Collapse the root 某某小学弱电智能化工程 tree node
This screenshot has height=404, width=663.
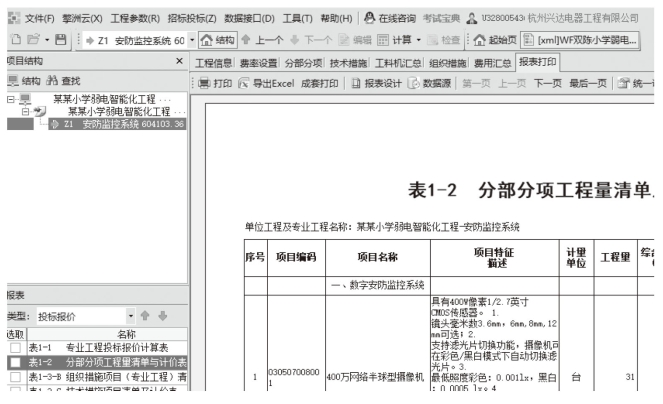pos(11,99)
